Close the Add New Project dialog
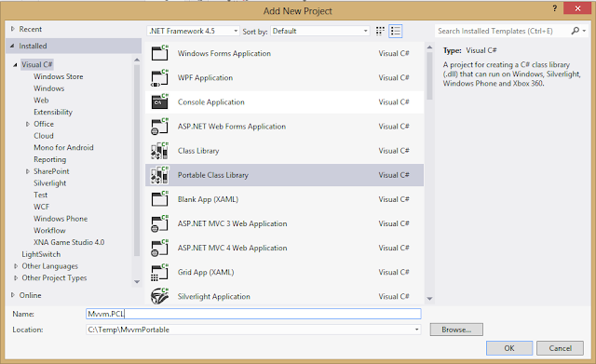This screenshot has height=364, width=596. pos(577,8)
